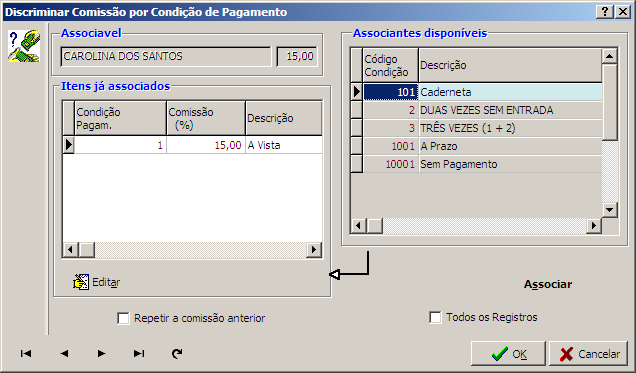Refresh records with the reload arrow
Screen dimensions: 636x373
[x=177, y=354]
